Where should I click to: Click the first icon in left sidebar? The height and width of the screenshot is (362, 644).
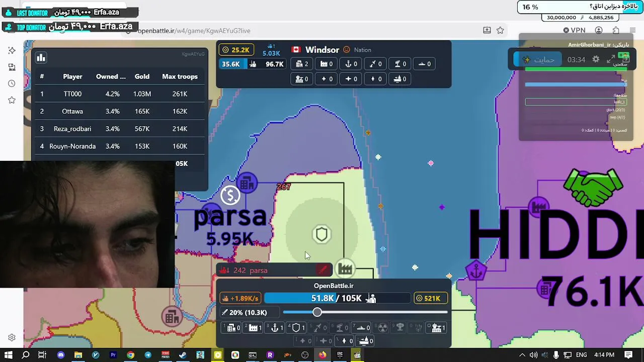12,50
